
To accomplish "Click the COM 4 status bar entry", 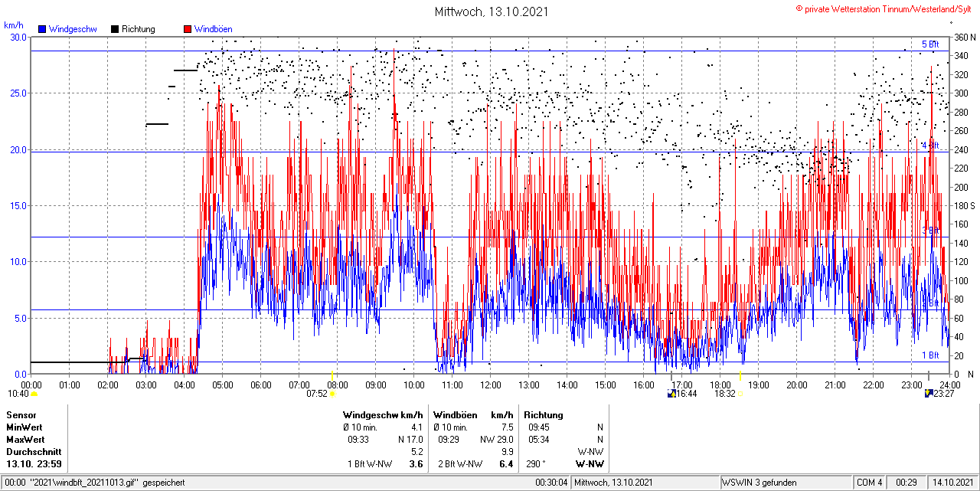I will pos(870,483).
